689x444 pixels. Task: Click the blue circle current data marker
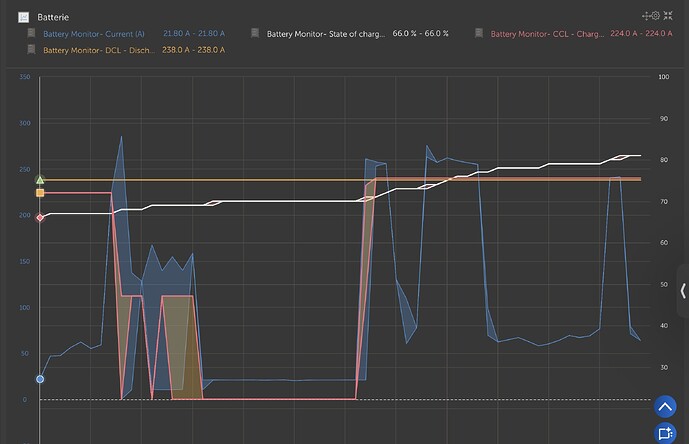[x=40, y=379]
